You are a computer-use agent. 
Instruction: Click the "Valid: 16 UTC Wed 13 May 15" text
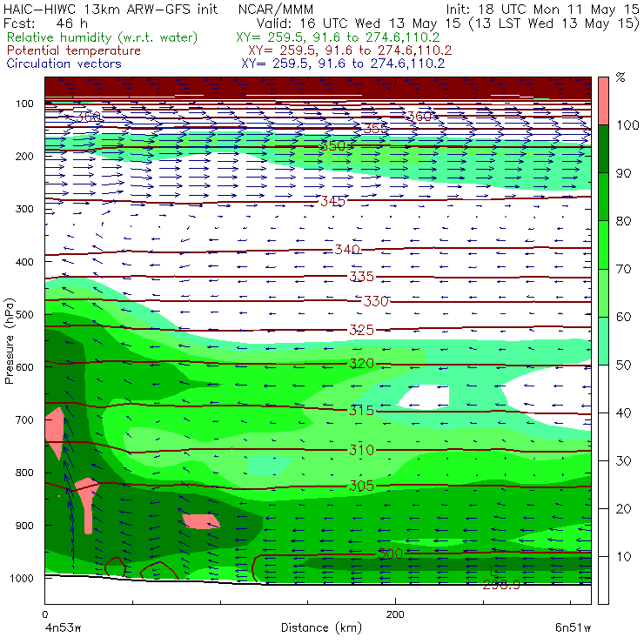[x=359, y=23]
